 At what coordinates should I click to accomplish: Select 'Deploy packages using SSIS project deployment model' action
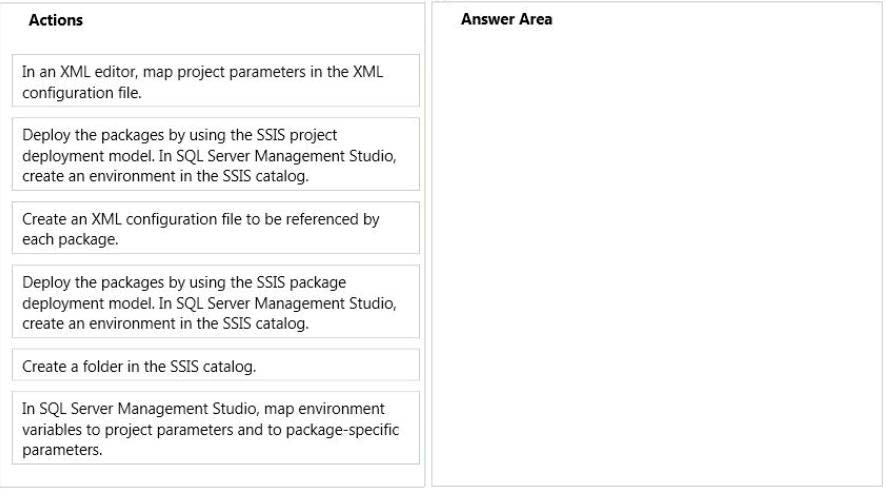coord(215,154)
